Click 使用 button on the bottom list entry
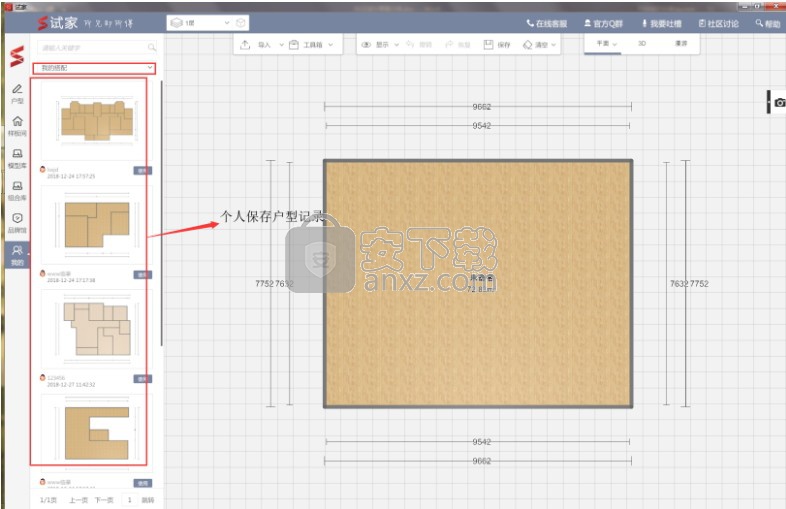Image resolution: width=786 pixels, height=509 pixels. pyautogui.click(x=142, y=483)
